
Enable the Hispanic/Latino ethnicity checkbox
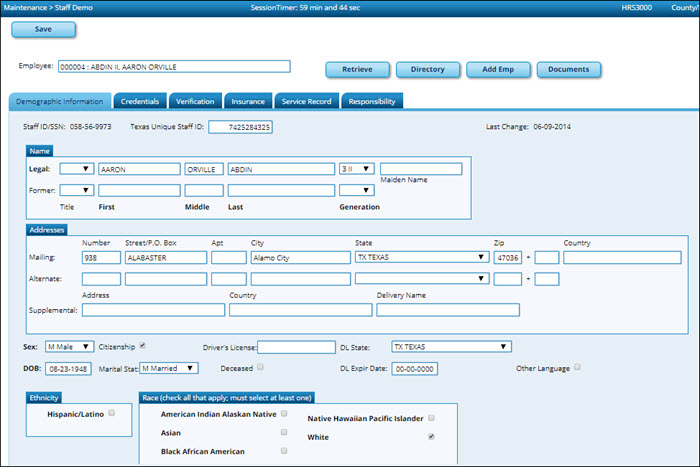tap(112, 412)
